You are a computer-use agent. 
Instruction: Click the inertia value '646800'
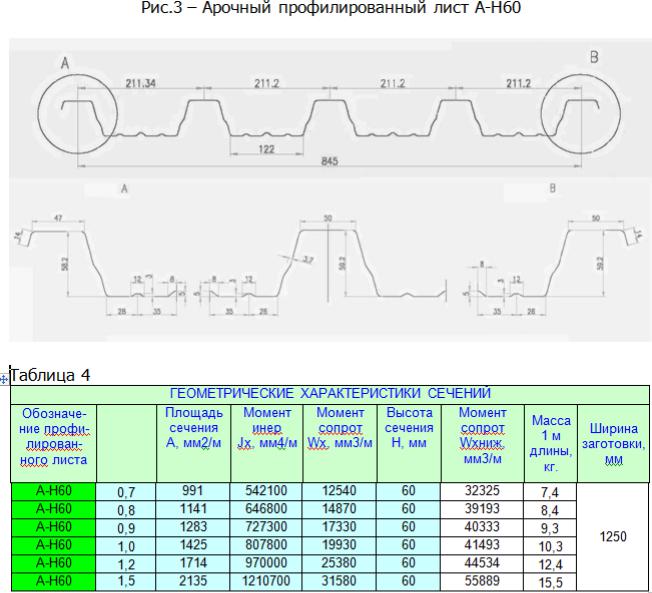click(x=266, y=509)
